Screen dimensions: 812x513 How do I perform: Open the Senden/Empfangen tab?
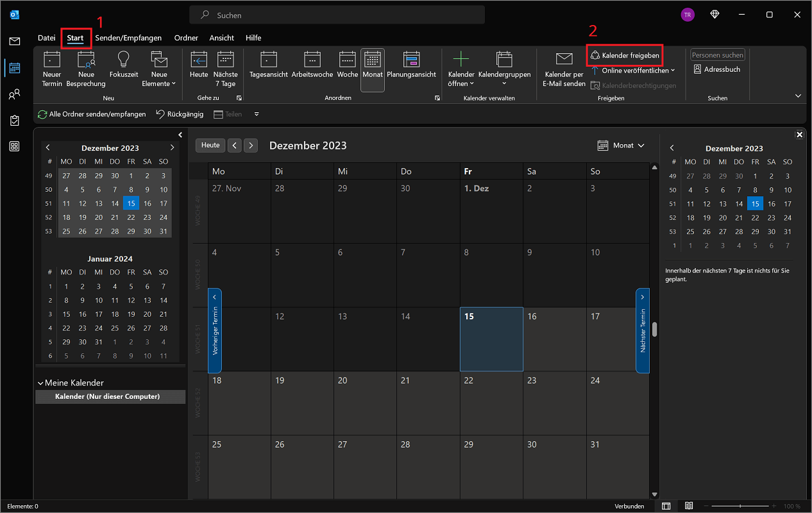pyautogui.click(x=128, y=38)
